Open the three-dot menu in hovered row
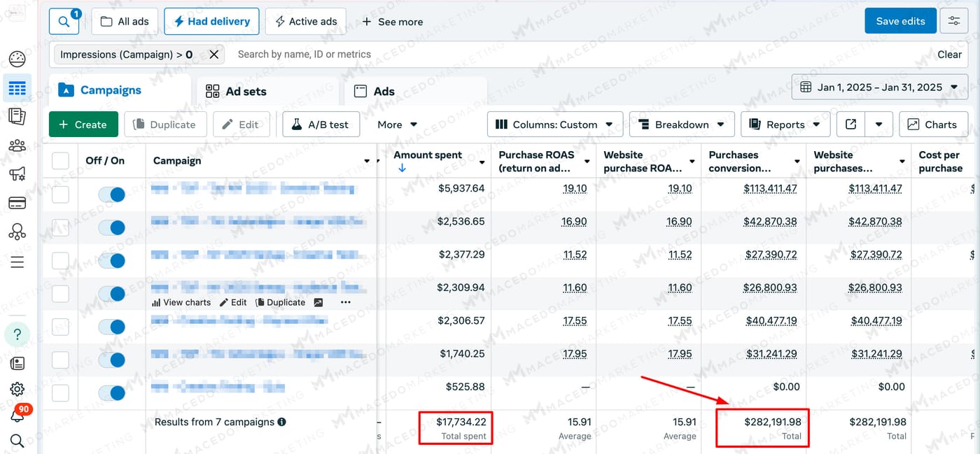The width and height of the screenshot is (980, 454). tap(345, 302)
